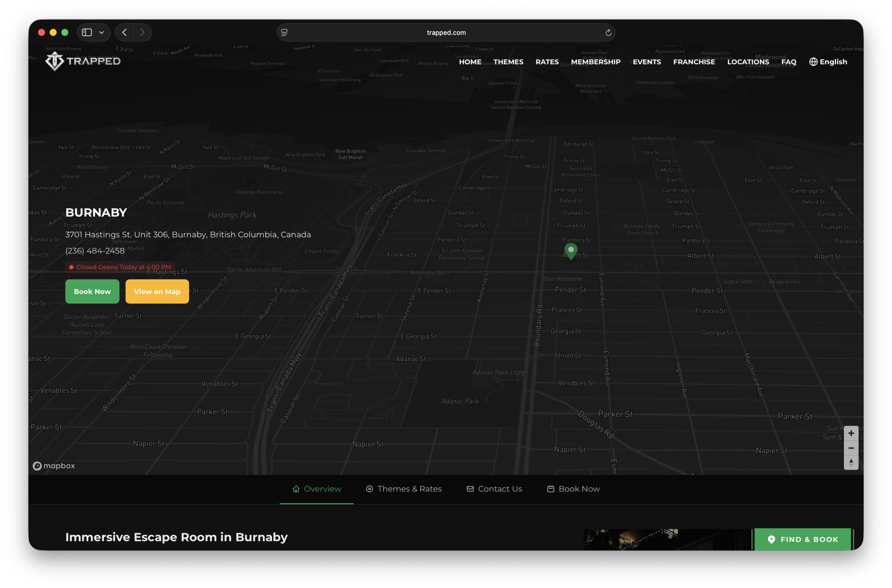
Task: Open the LOCATIONS nav item
Action: 748,62
